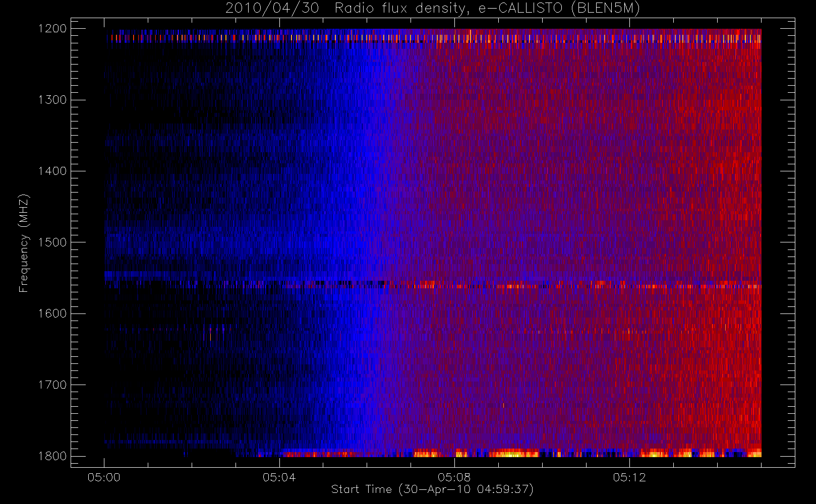This screenshot has width=816, height=504.
Task: Click the 'Start Time (30-Apr-10 04:59:37)' label
Action: click(x=432, y=489)
